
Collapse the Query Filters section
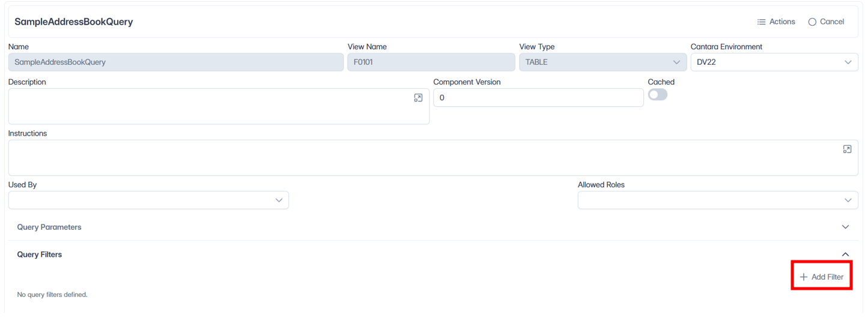pyautogui.click(x=433, y=254)
